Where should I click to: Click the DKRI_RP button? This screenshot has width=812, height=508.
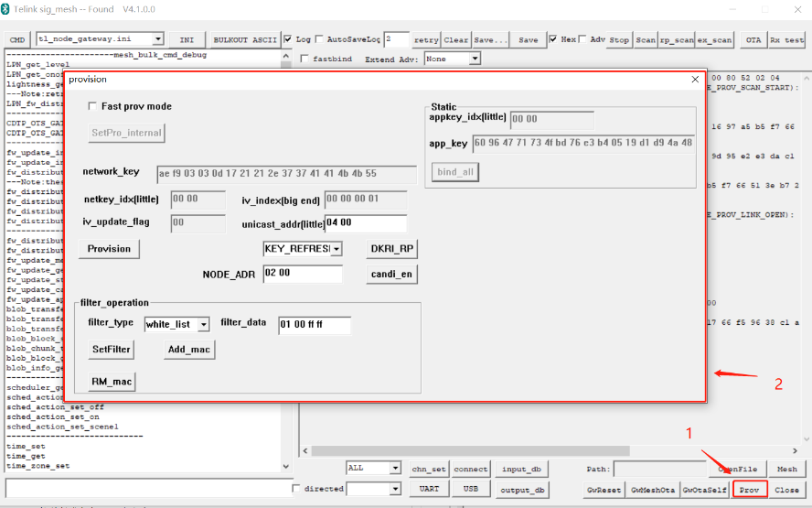(x=391, y=249)
